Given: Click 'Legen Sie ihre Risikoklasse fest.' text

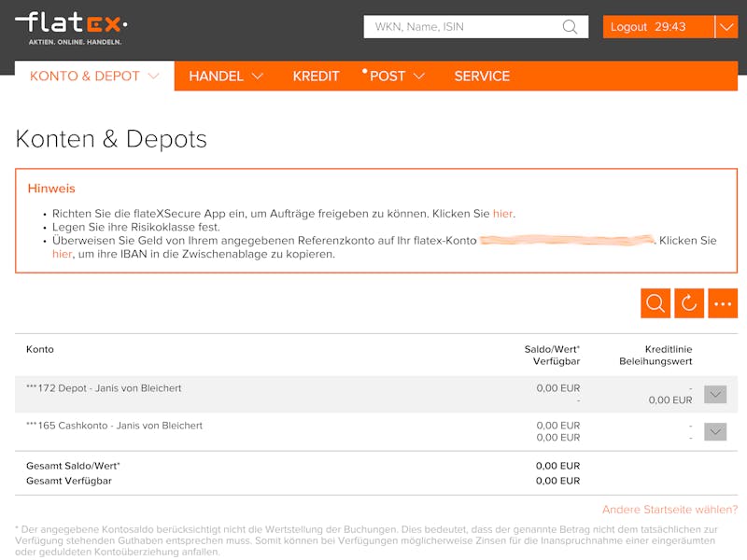Looking at the screenshot, I should click(x=136, y=227).
